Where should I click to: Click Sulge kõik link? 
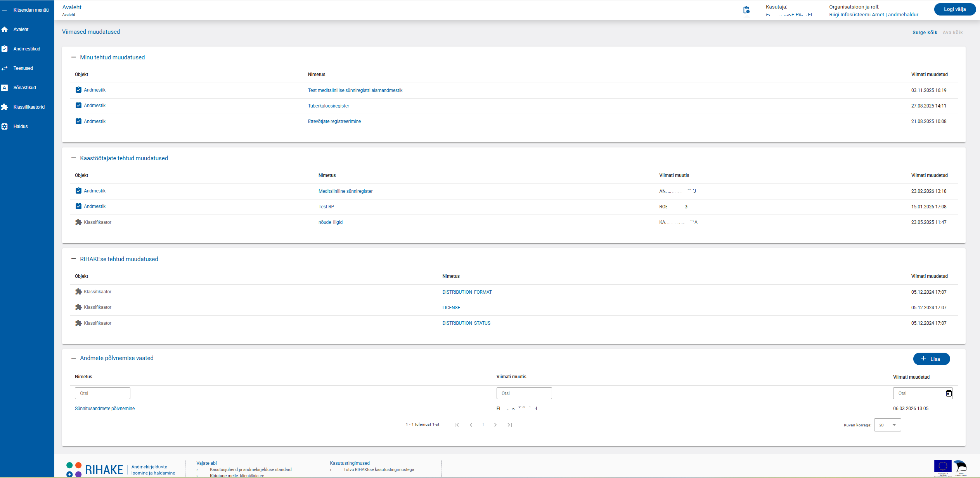coord(925,33)
